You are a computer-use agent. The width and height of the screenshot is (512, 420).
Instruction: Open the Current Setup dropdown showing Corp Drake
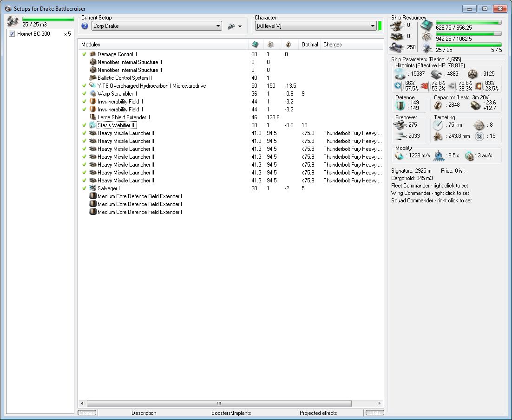[157, 26]
